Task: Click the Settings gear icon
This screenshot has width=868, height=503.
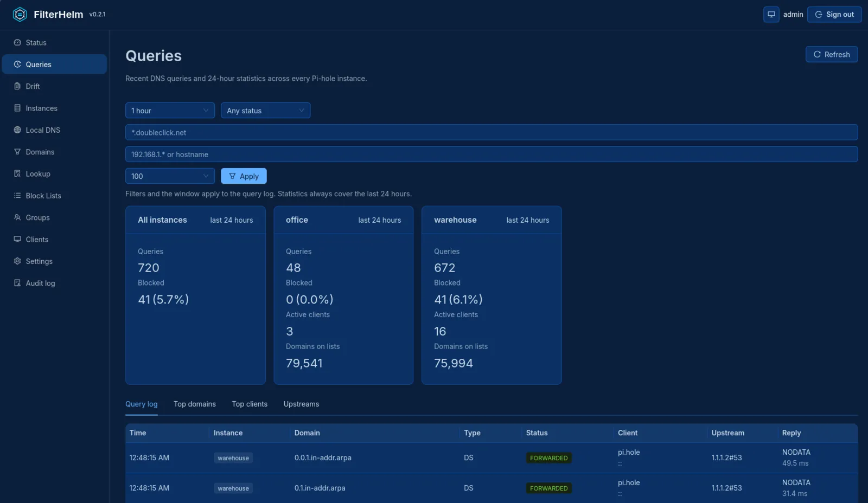Action: coord(17,261)
